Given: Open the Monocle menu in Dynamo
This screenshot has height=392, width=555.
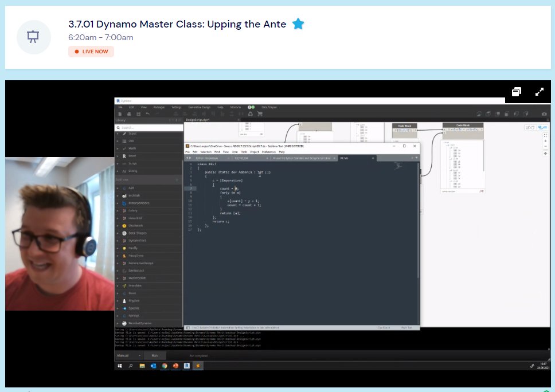Looking at the screenshot, I should 236,107.
